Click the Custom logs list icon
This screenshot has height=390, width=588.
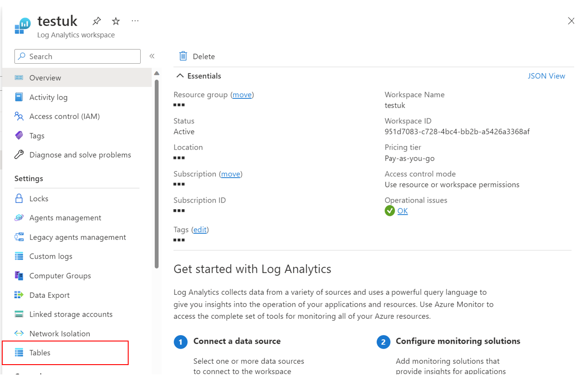coord(19,256)
